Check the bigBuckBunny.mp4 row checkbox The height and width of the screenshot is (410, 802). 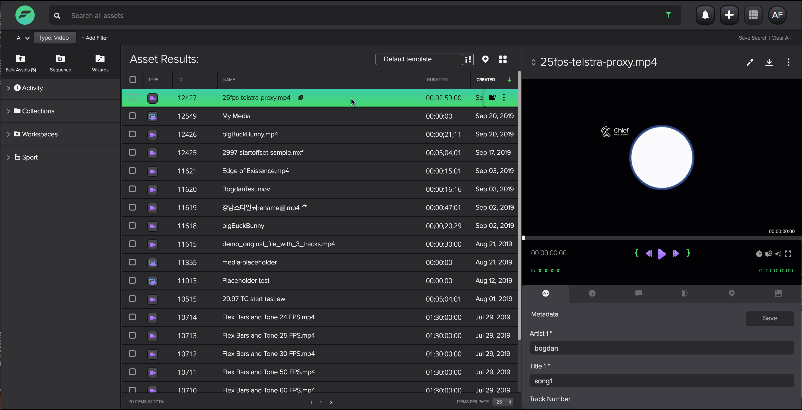click(133, 134)
